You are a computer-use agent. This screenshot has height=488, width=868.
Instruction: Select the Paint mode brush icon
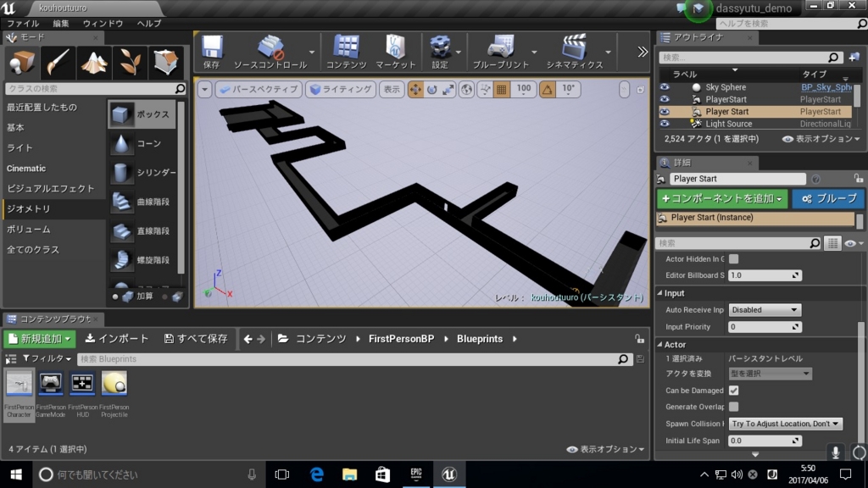click(58, 63)
